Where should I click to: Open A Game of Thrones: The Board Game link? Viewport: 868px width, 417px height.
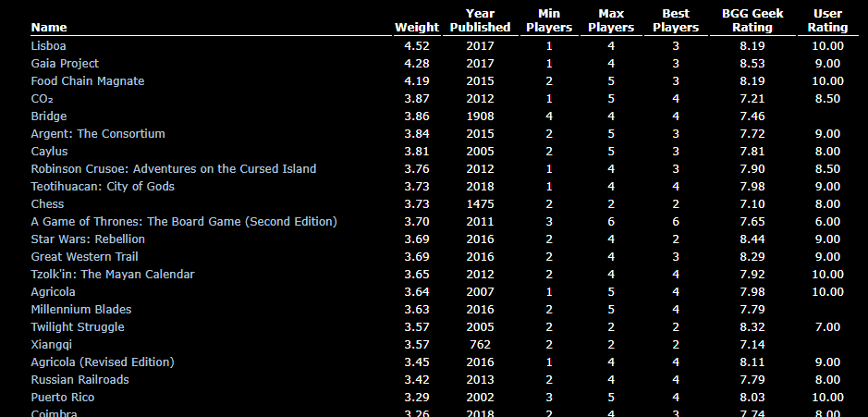pyautogui.click(x=184, y=222)
